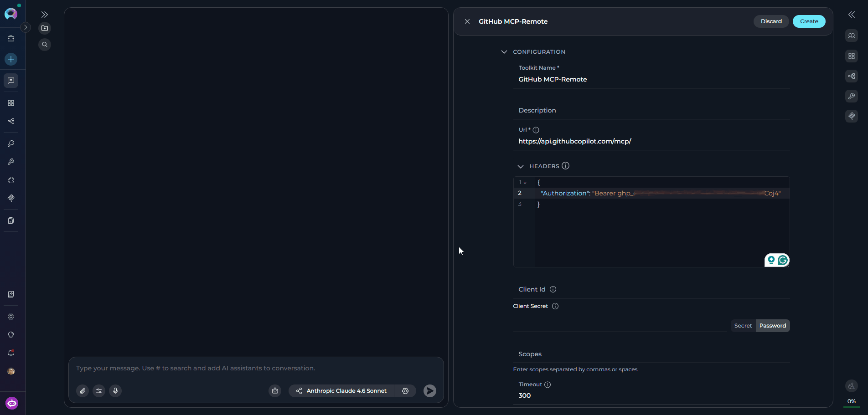Click the info icon beside Client Secret

(x=555, y=306)
